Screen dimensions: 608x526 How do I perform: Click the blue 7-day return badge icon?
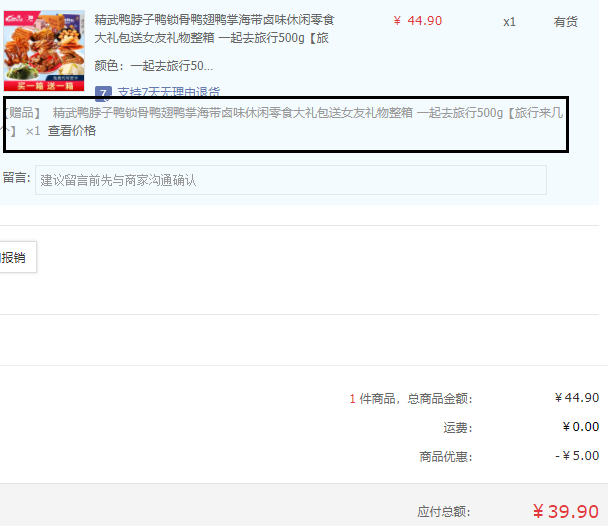point(102,93)
